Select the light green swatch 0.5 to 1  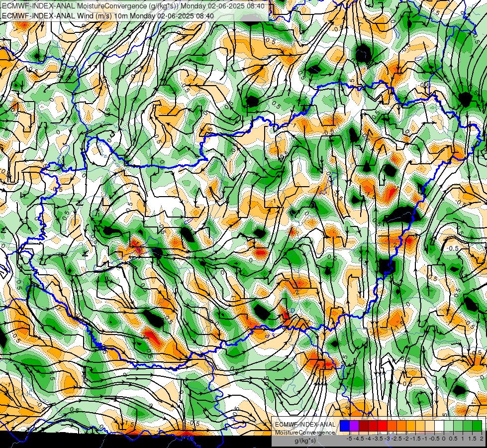[458, 426]
